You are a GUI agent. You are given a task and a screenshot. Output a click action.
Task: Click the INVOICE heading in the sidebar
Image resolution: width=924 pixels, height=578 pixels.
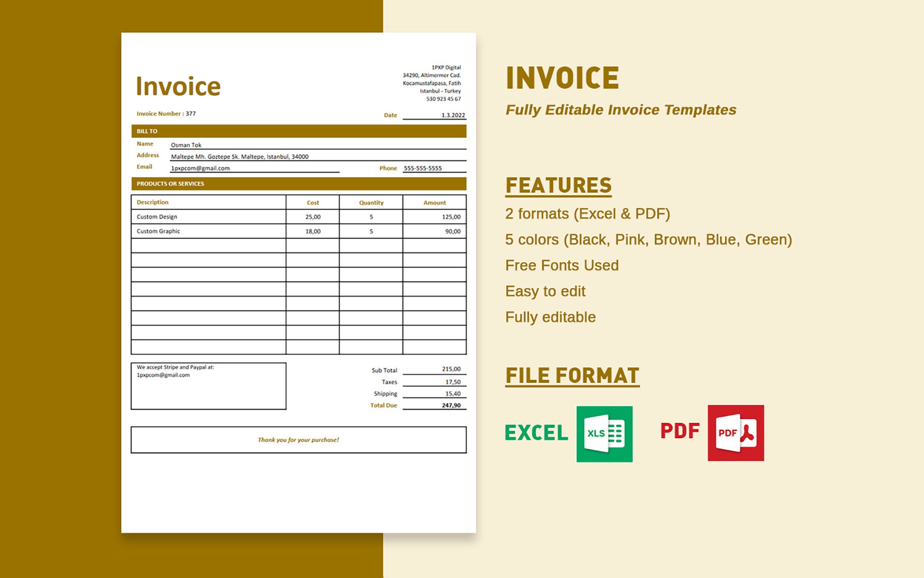tap(563, 77)
